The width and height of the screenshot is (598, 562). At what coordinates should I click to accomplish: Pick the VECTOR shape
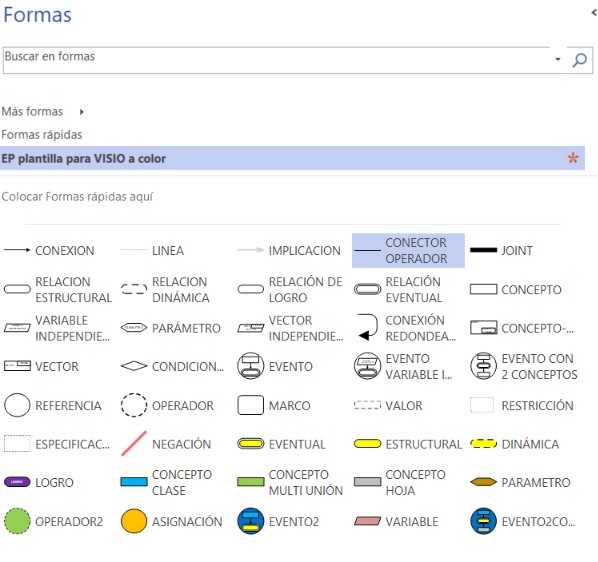[x=41, y=366]
